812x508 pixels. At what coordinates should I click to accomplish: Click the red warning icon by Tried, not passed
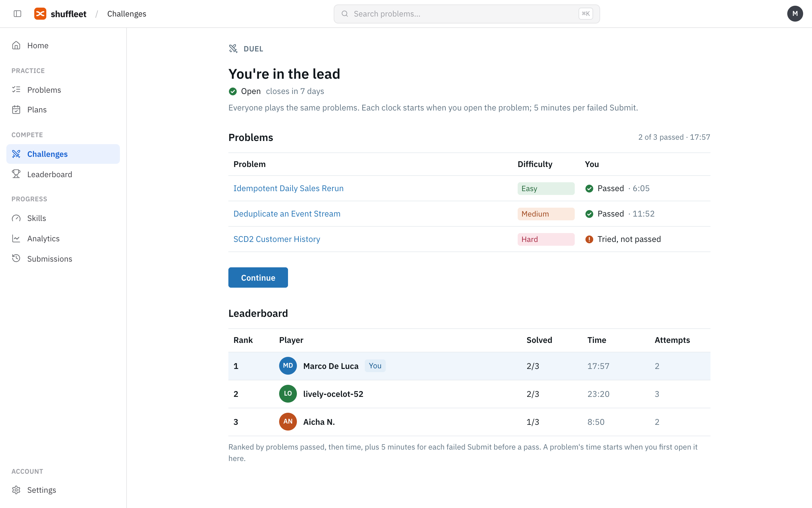[x=589, y=239]
